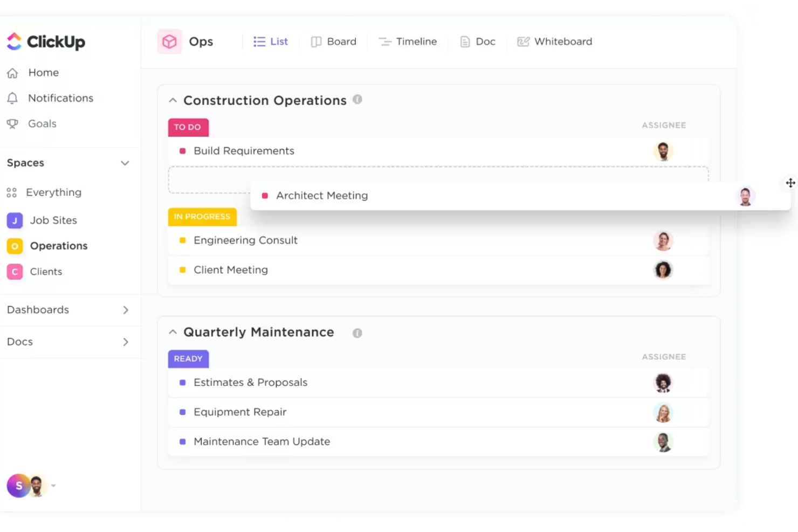Open the user profile avatar menu
Screen dimensions: 798x532
31,486
